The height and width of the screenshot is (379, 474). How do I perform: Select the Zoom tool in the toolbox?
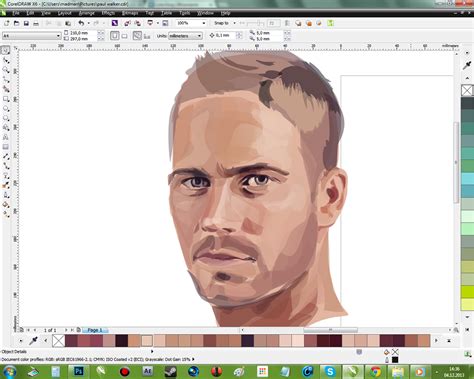coord(6,70)
